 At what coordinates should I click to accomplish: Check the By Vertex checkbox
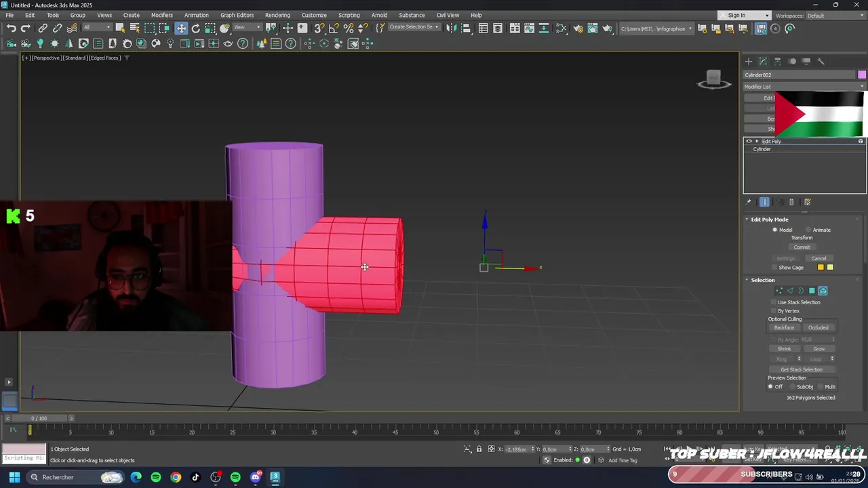(774, 310)
